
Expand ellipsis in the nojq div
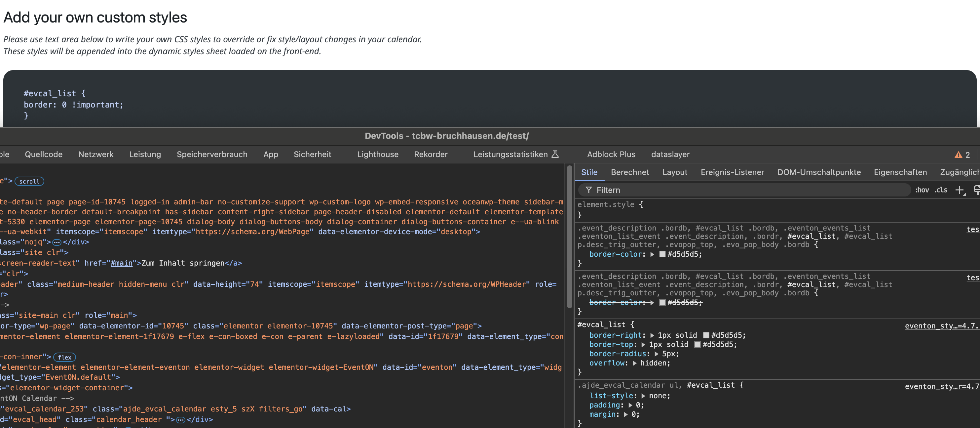point(57,242)
